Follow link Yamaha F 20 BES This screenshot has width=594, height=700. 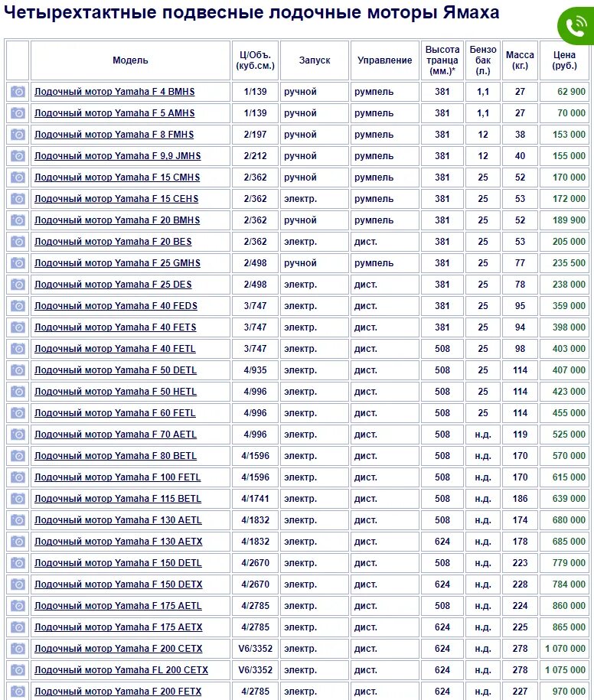coord(113,242)
